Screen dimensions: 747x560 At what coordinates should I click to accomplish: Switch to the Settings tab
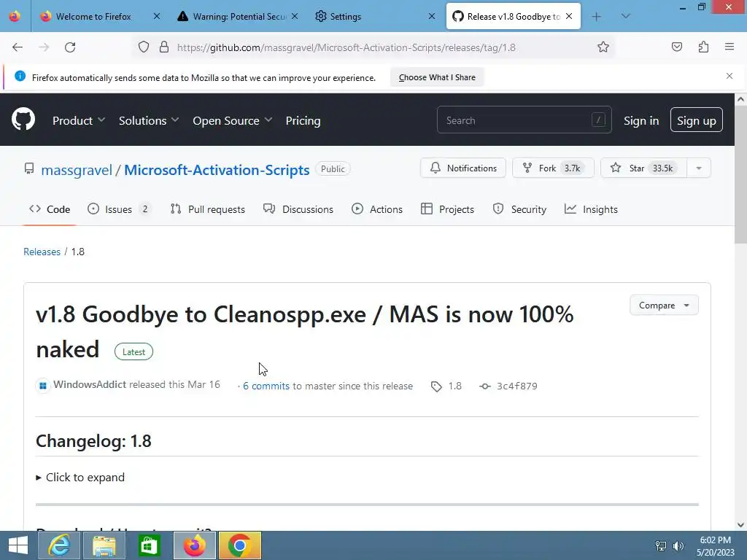coord(345,17)
